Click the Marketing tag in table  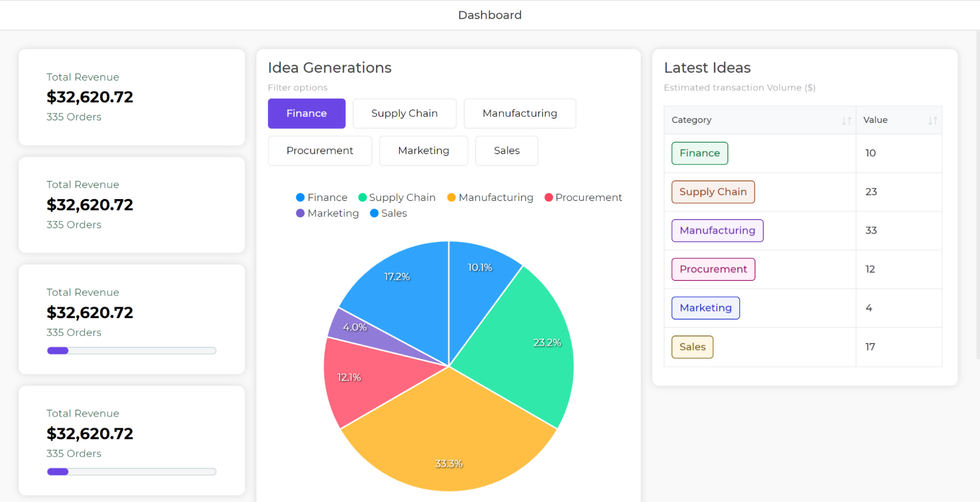[705, 308]
